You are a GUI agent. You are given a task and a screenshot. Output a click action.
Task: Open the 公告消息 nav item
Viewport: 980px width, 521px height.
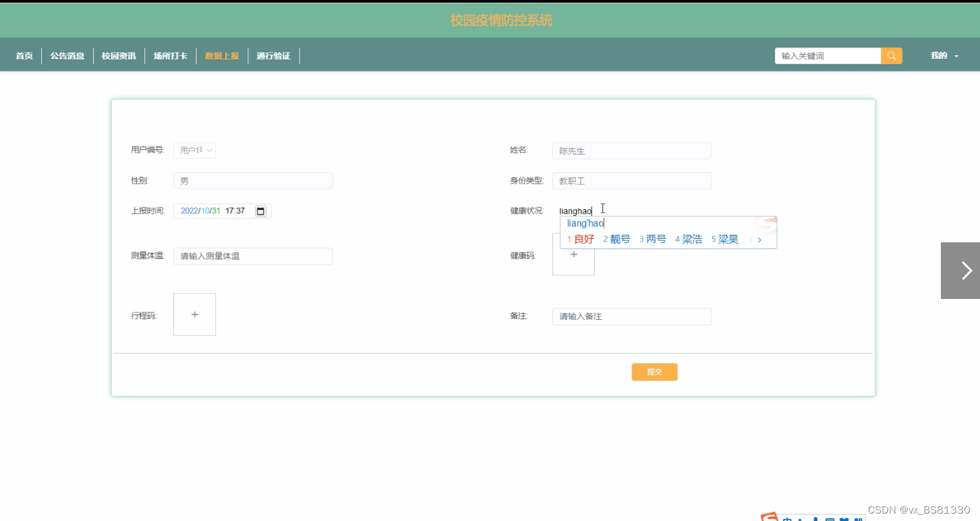click(67, 56)
